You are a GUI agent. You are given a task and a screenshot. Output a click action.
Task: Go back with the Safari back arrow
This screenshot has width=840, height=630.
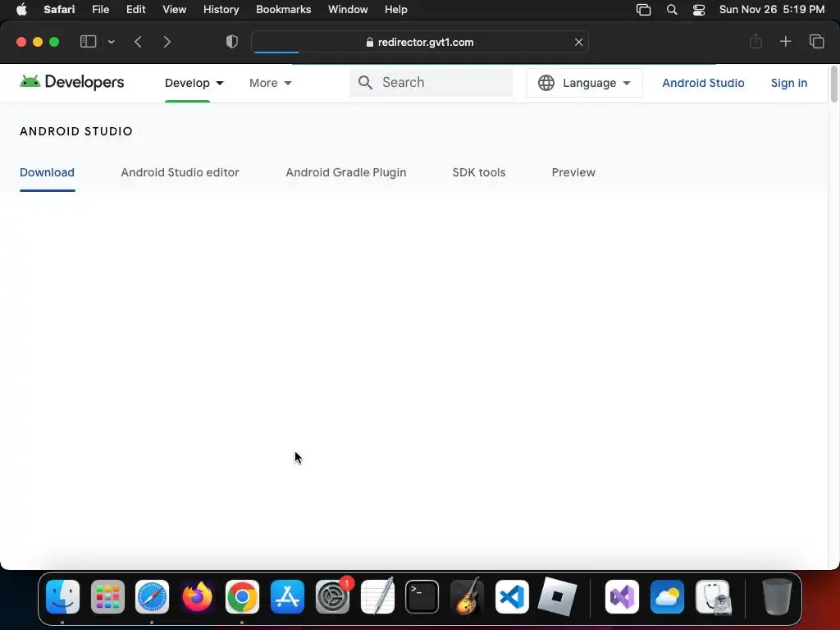[x=138, y=42]
